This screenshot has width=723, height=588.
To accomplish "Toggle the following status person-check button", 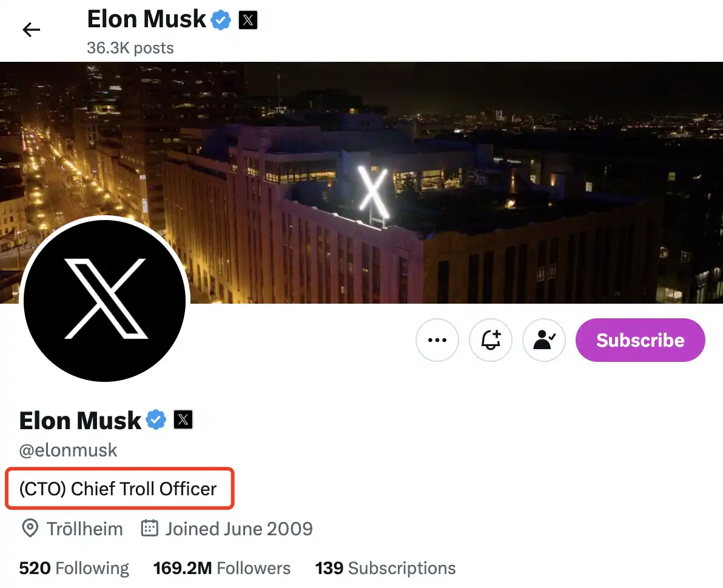I will pos(544,340).
